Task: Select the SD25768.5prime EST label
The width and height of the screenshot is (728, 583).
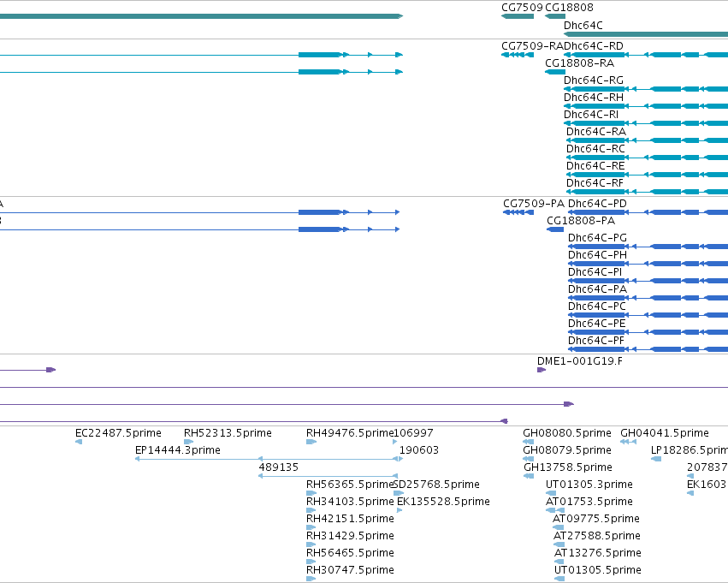Action: tap(436, 485)
